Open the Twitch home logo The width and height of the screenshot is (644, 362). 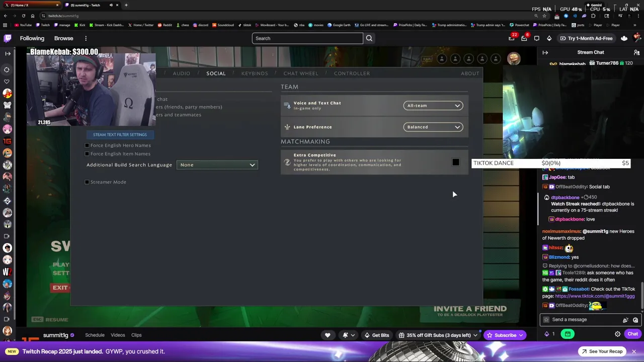(8, 38)
